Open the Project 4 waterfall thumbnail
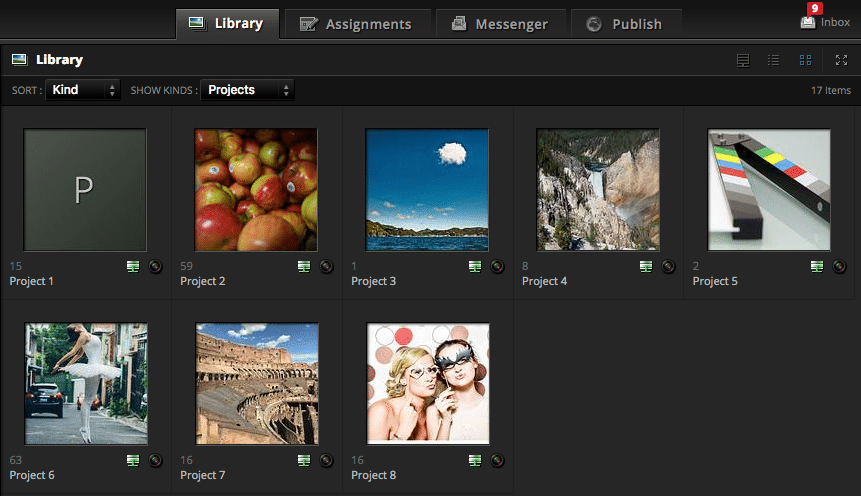The width and height of the screenshot is (861, 496). click(597, 189)
